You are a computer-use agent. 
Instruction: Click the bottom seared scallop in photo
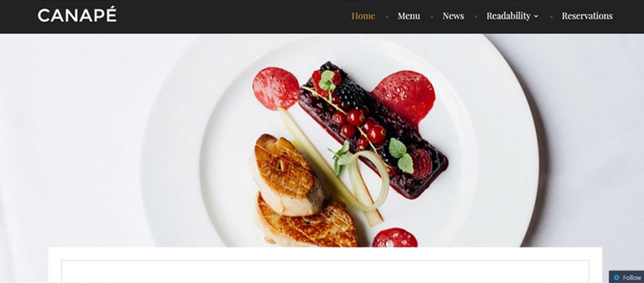[305, 221]
